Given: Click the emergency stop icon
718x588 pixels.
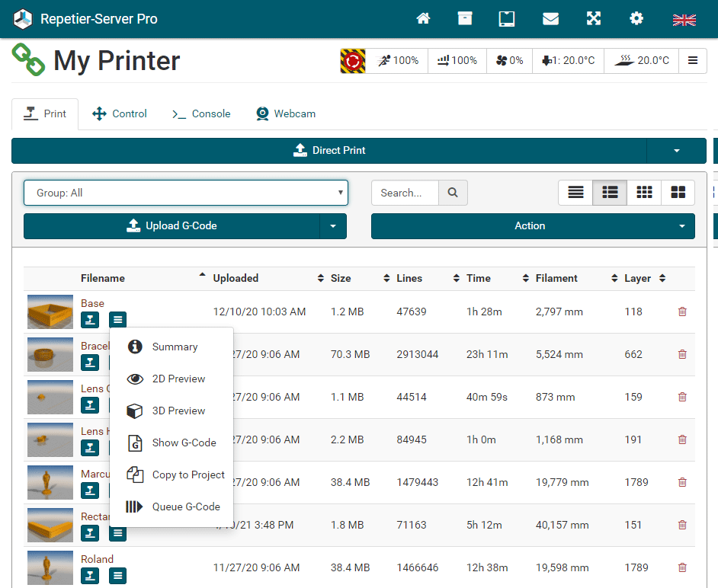Looking at the screenshot, I should [x=353, y=61].
